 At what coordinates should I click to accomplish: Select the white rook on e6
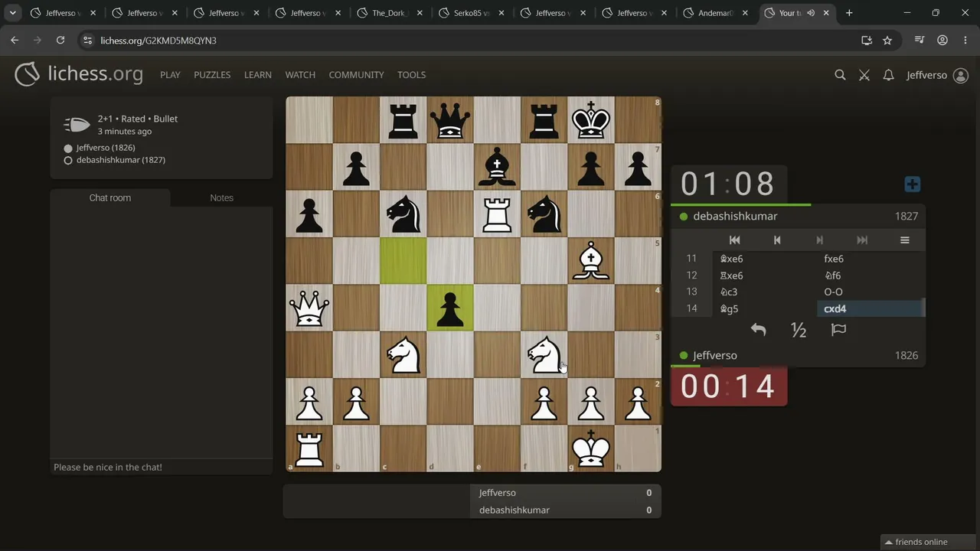[x=497, y=214]
